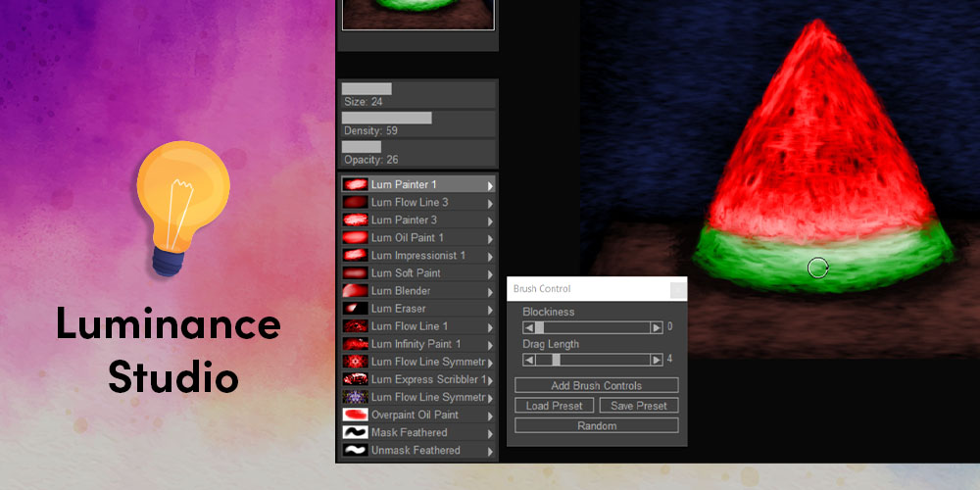
Task: Choose the Lum Infinity Paint 1 icon
Action: [x=355, y=344]
